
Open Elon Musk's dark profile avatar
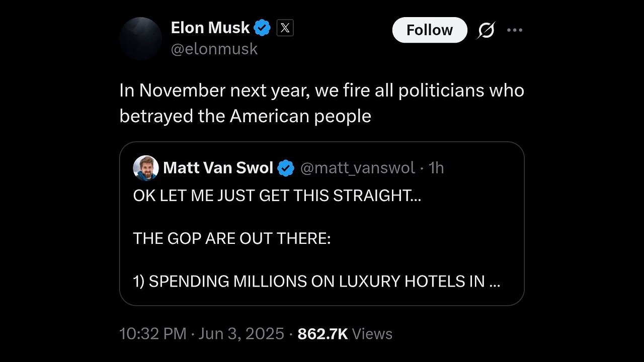tap(140, 39)
